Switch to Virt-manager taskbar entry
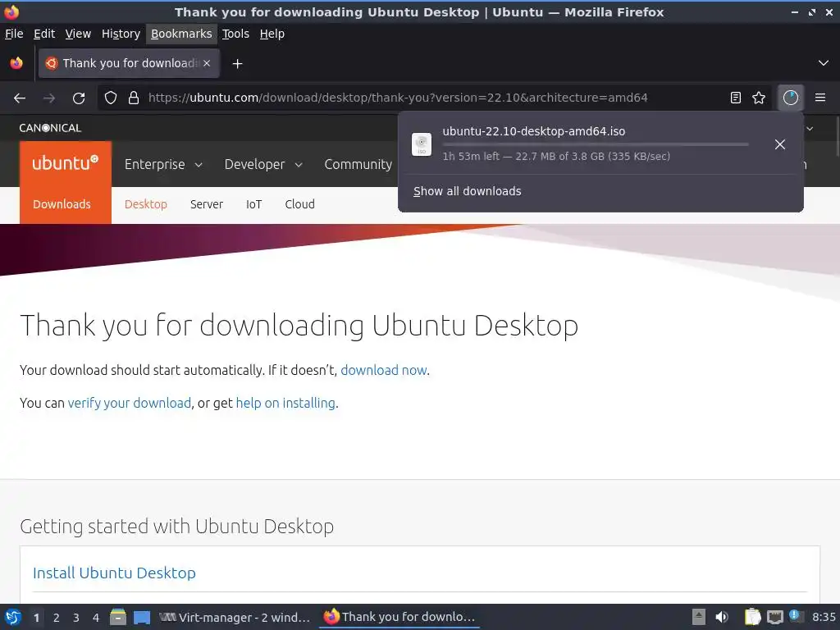This screenshot has width=840, height=630. pyautogui.click(x=235, y=618)
